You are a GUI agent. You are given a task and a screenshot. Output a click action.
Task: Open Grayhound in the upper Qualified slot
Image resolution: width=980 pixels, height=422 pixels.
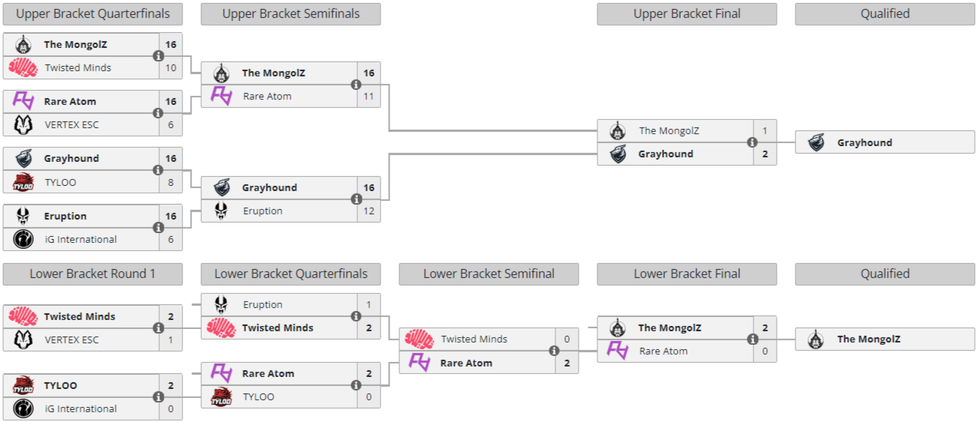pyautogui.click(x=864, y=142)
